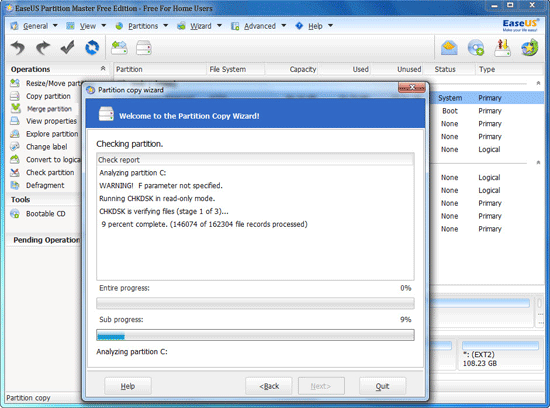The width and height of the screenshot is (550, 408).
Task: Close the Partition copy wizard dialog
Action: (412, 87)
